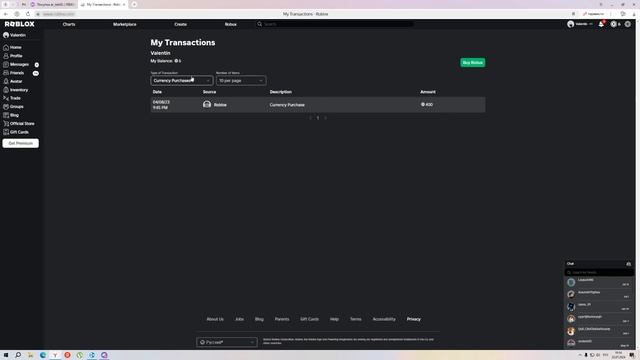Open Blog in the left sidebar
The width and height of the screenshot is (640, 360).
pyautogui.click(x=11, y=115)
